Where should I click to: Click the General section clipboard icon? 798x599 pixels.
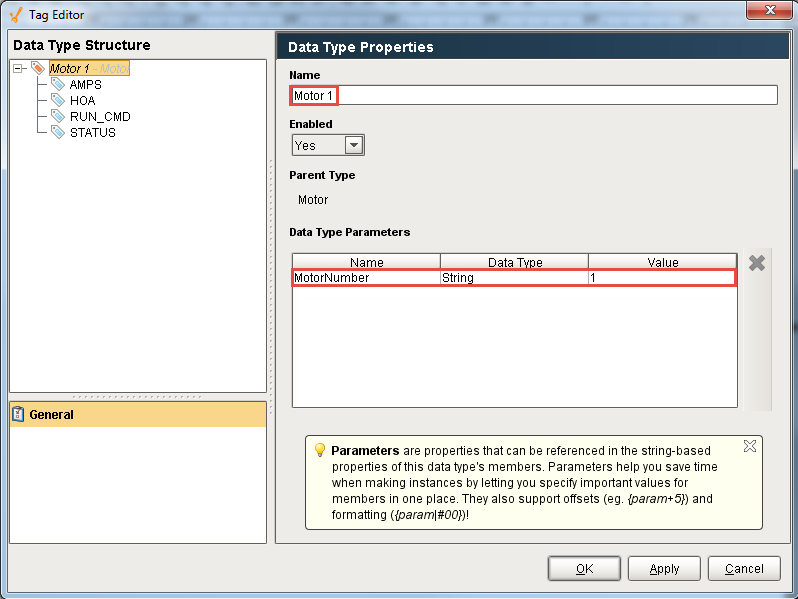click(18, 414)
